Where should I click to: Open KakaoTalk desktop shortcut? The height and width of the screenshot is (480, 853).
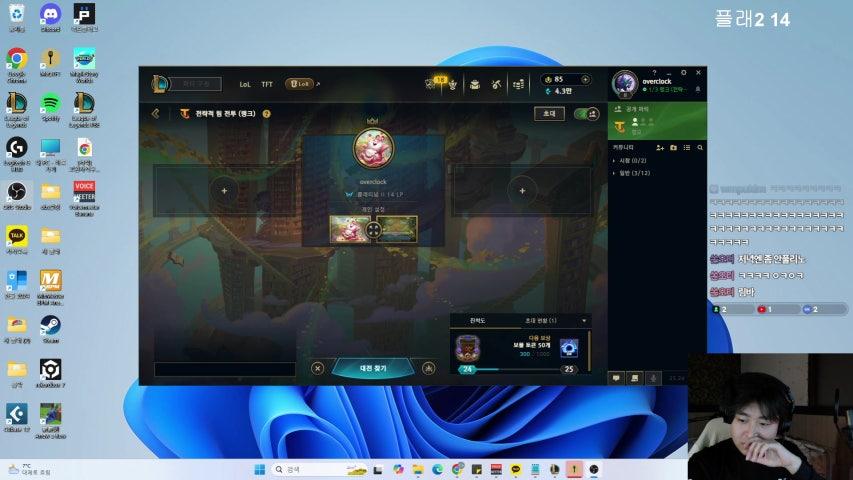click(x=17, y=240)
